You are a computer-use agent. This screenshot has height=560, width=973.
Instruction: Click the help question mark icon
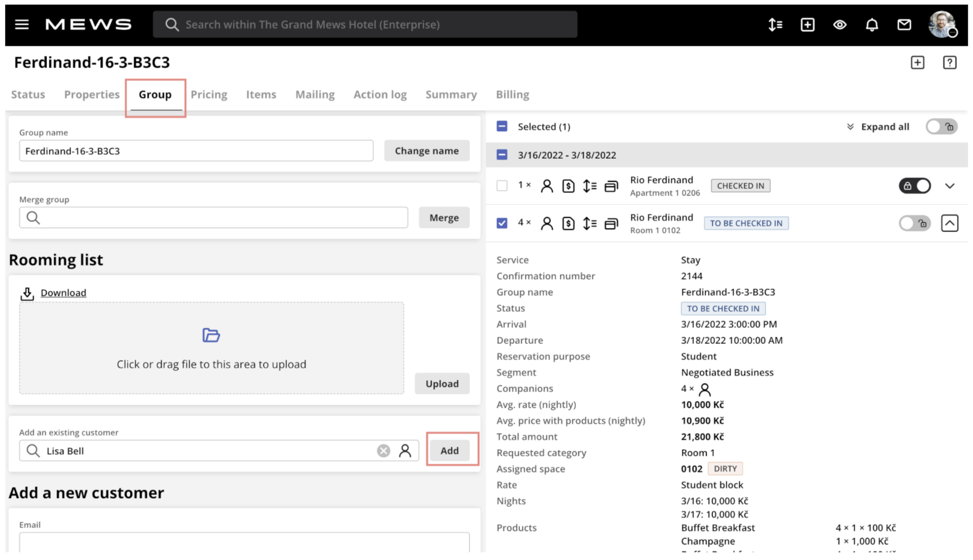pyautogui.click(x=949, y=63)
